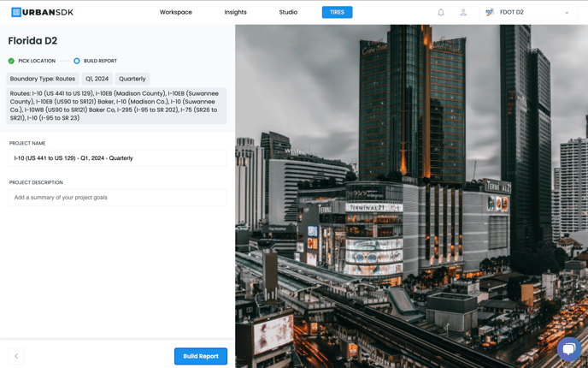Click the FDOT D2 organization logo
This screenshot has height=368, width=588.
[490, 12]
